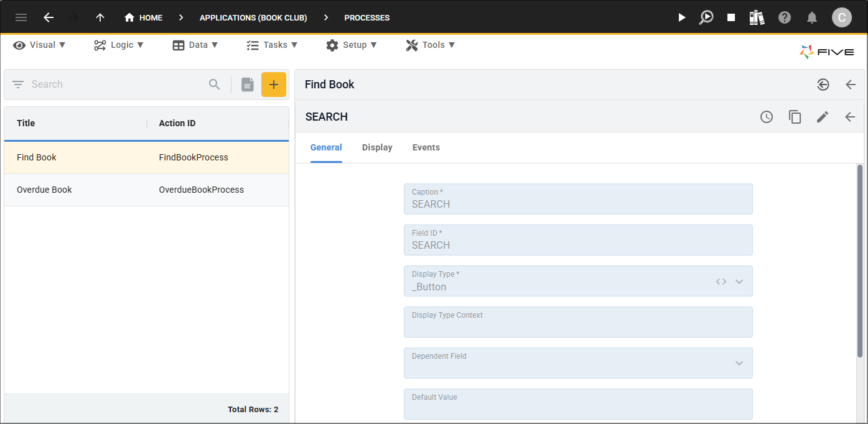Image resolution: width=868 pixels, height=424 pixels.
Task: Click the Applications (Book Club) breadcrumb
Action: (253, 17)
